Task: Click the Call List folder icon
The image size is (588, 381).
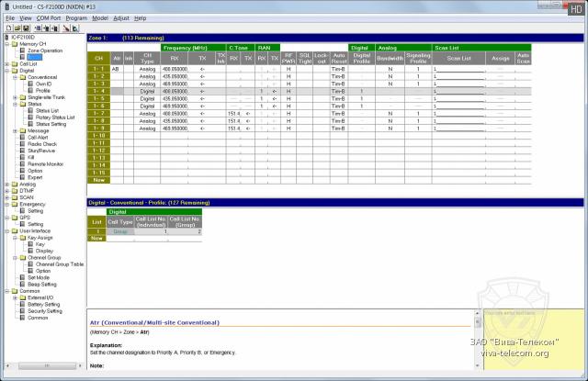Action: 15,64
